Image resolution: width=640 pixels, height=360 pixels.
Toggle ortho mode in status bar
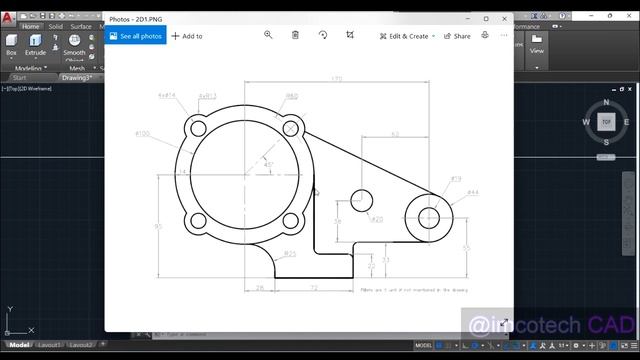coord(465,345)
